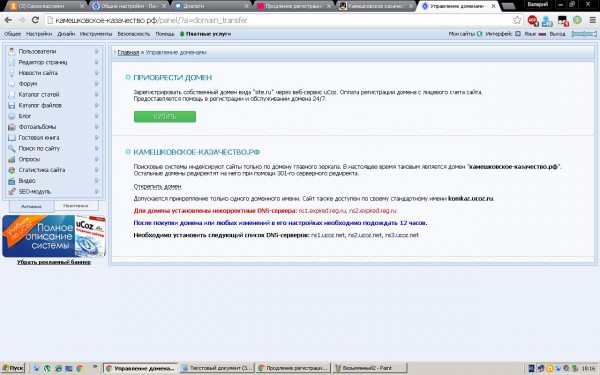600x375 pixels.
Task: Switch to the Активные modules tab
Action: click(31, 206)
